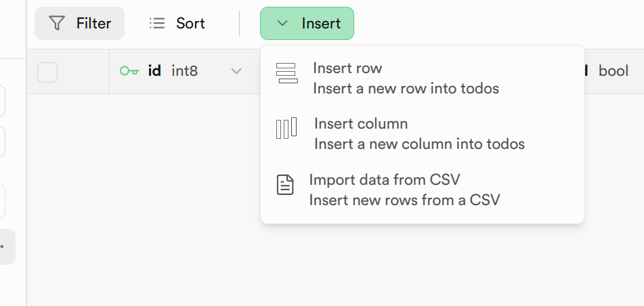Select Import data from CSV option
The image size is (644, 306).
[384, 179]
